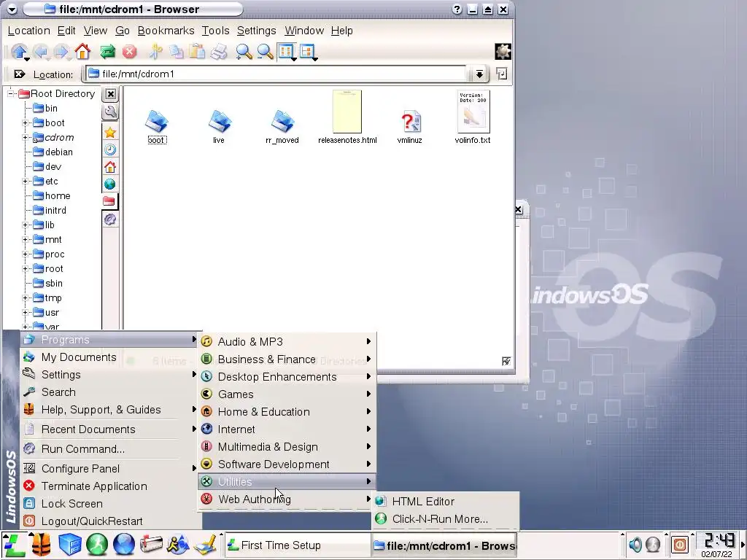Click the Location input field
The height and width of the screenshot is (560, 747).
276,74
